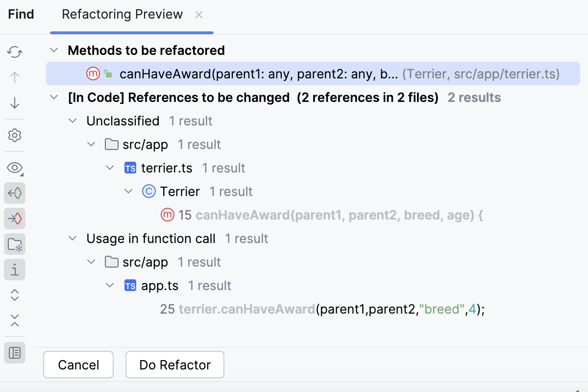
Task: Open the group-results folder icon in the sidebar
Action: [15, 244]
